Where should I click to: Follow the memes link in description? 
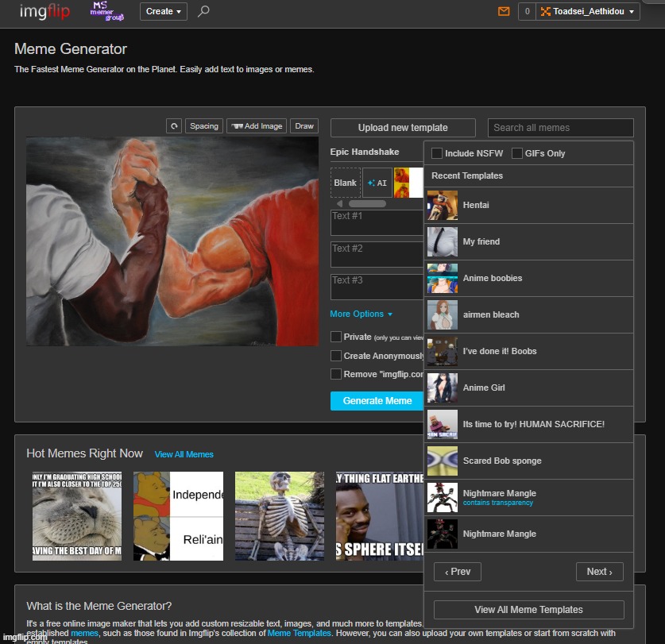[x=84, y=633]
